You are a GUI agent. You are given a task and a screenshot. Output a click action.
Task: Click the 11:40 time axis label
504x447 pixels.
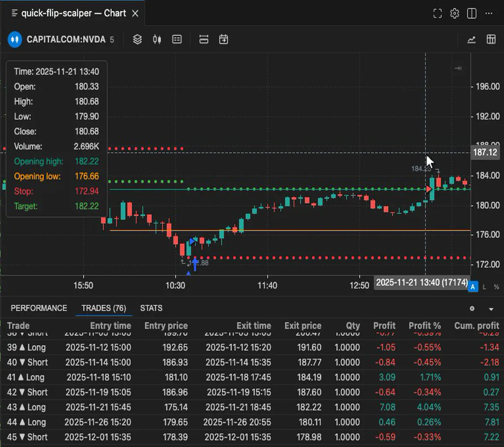tap(267, 285)
